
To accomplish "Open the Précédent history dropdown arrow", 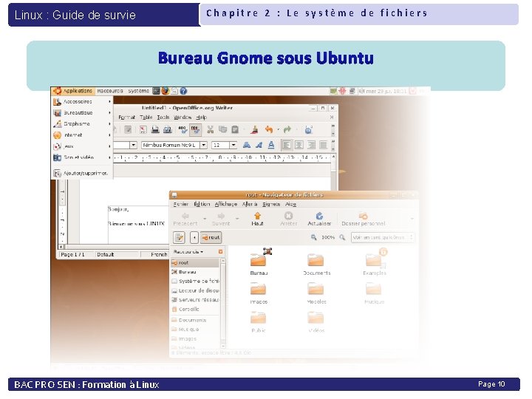I will pyautogui.click(x=205, y=219).
